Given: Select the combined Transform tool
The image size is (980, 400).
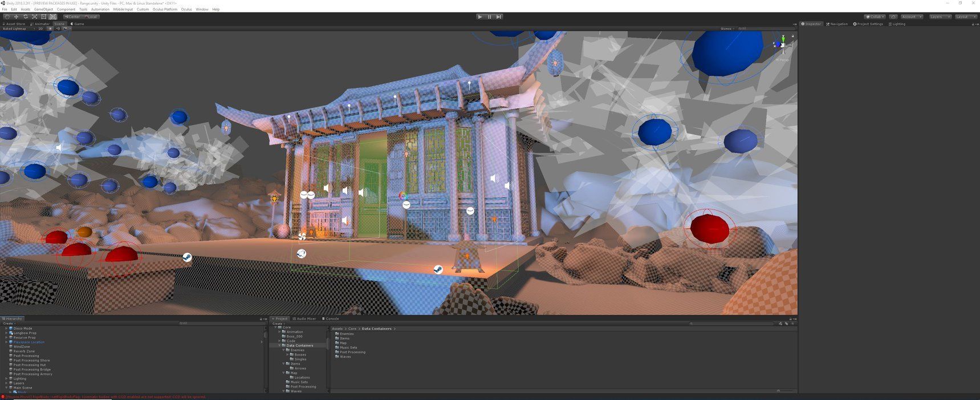Looking at the screenshot, I should (52, 17).
